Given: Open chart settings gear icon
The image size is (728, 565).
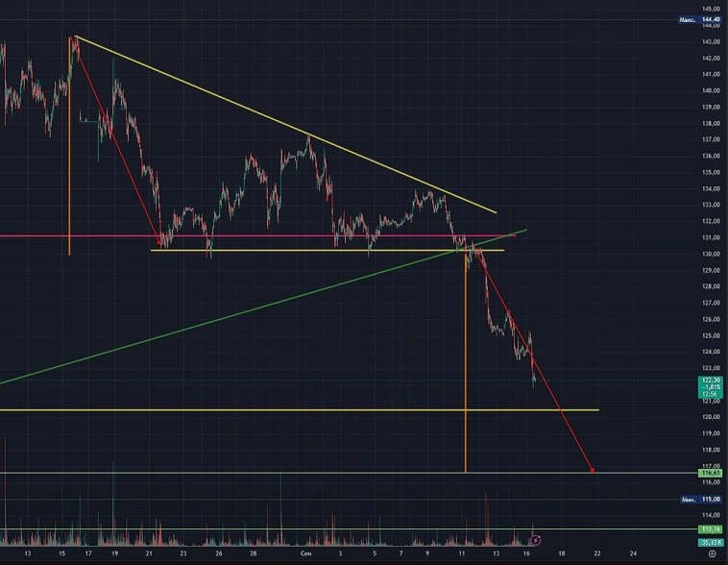Looking at the screenshot, I should coord(712,553).
